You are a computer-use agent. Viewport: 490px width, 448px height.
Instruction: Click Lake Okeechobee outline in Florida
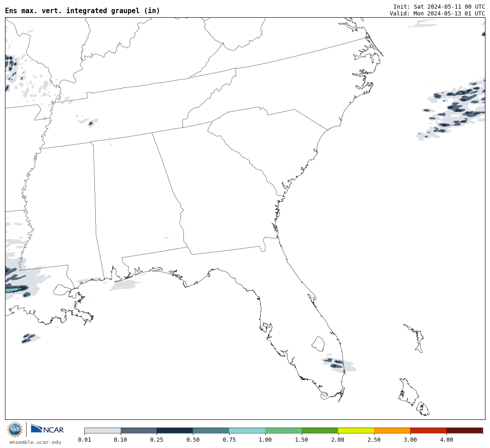[x=318, y=344]
